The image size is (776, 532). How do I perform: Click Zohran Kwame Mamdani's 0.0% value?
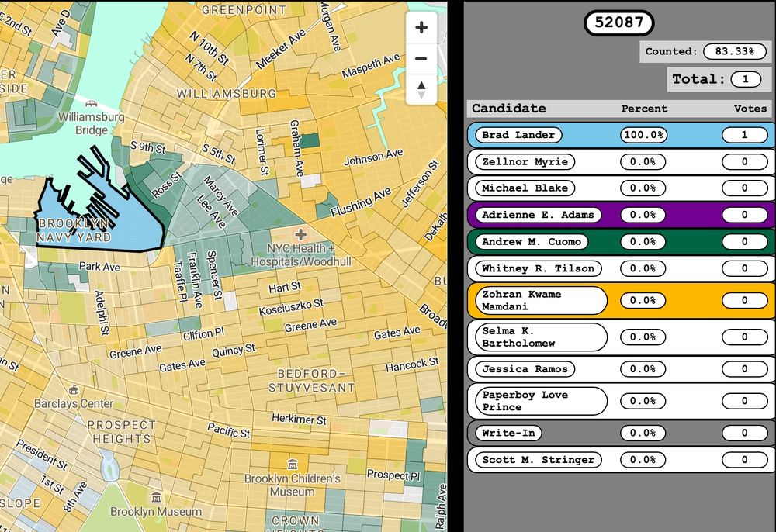coord(643,300)
